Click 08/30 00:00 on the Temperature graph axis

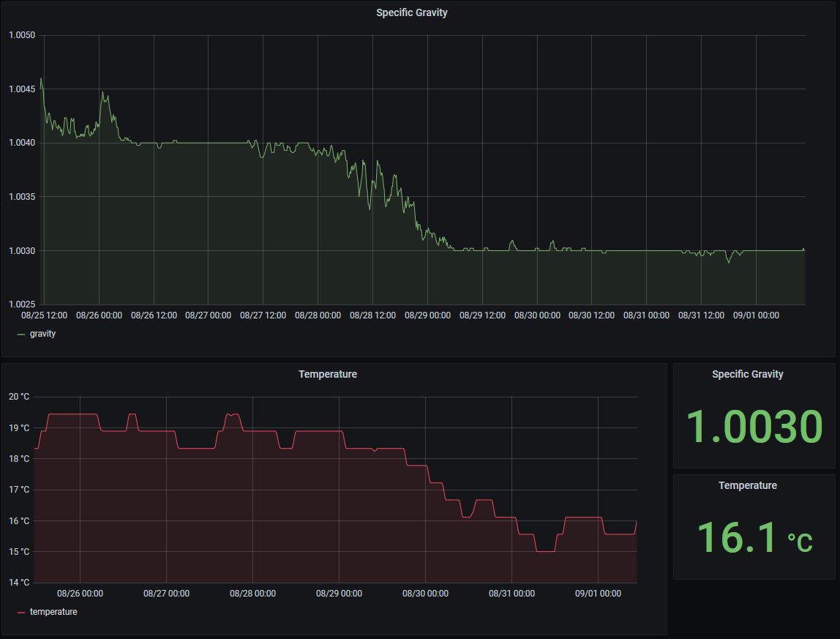425,594
